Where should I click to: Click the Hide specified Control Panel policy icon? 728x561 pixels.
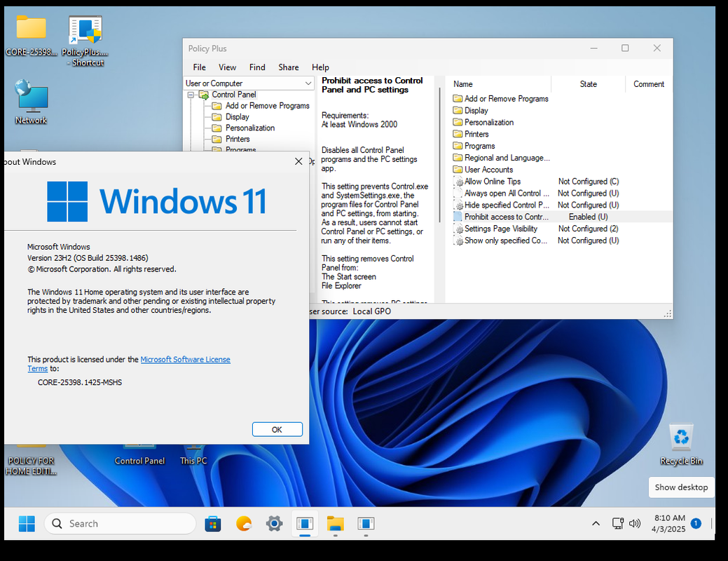[458, 205]
